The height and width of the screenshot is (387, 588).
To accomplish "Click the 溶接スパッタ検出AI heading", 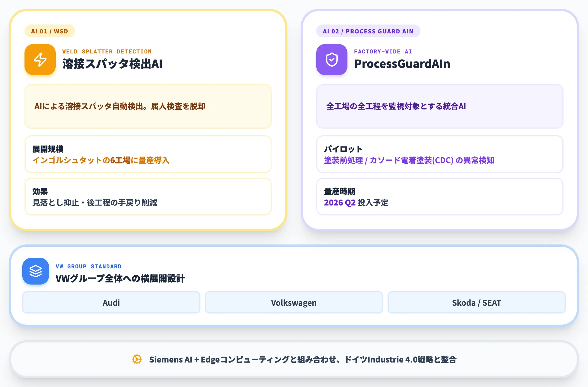I will (112, 64).
